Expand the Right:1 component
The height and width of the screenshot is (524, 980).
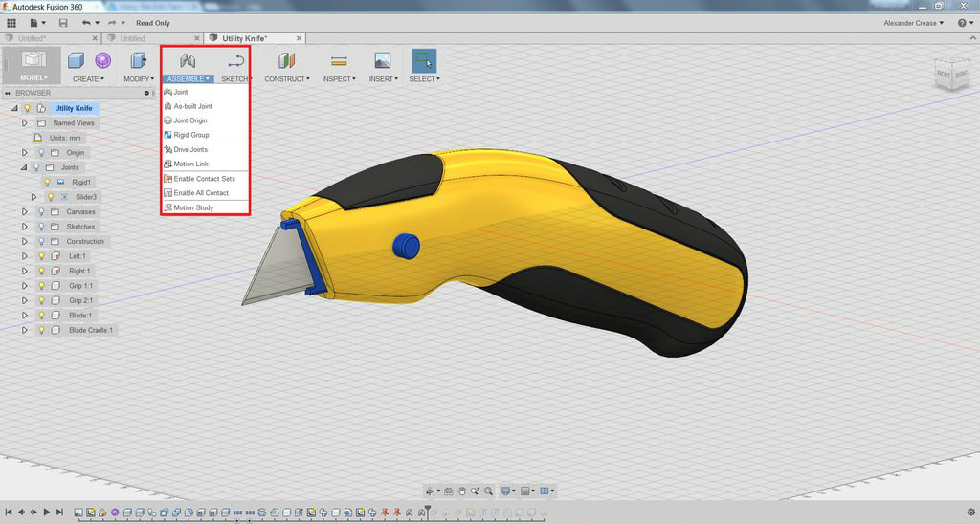[x=24, y=271]
